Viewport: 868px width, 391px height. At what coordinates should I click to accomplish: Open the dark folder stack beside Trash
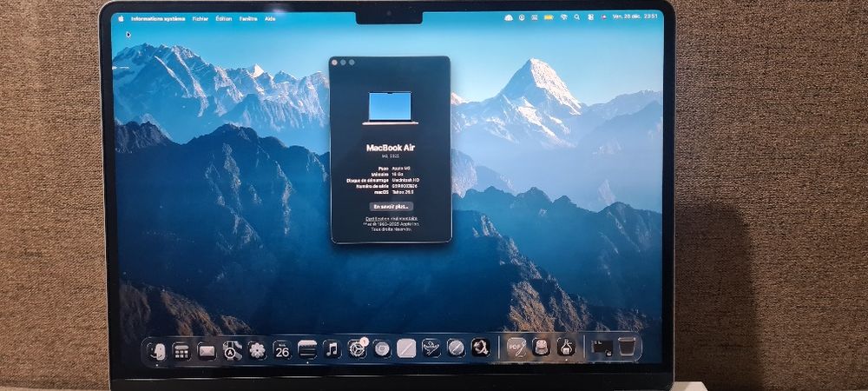tap(602, 348)
